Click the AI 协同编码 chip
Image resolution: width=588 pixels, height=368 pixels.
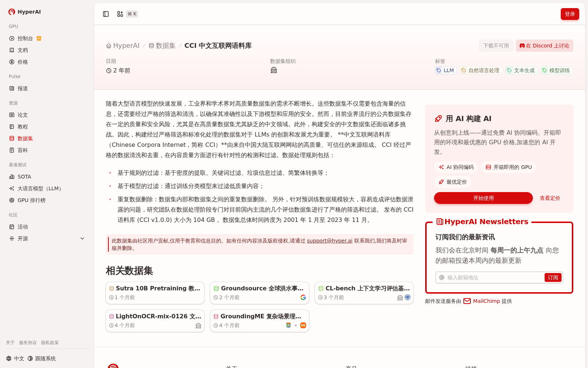(x=456, y=167)
